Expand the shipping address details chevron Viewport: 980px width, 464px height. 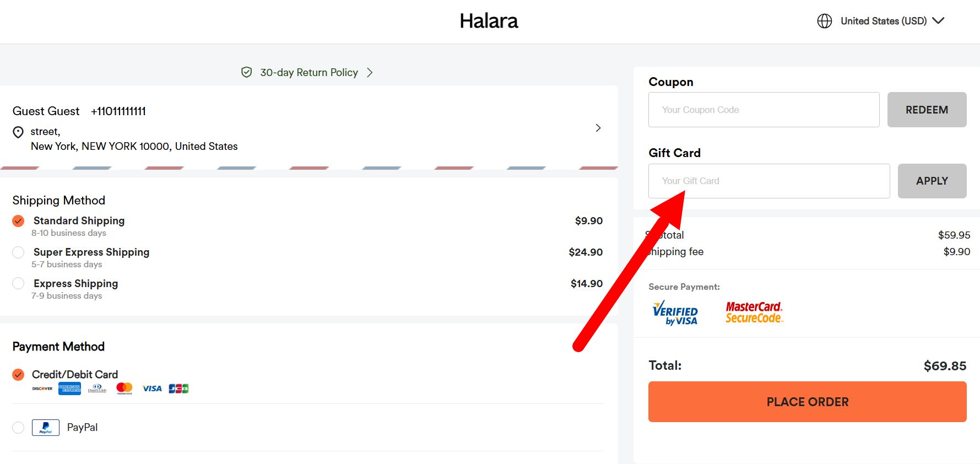pyautogui.click(x=598, y=128)
